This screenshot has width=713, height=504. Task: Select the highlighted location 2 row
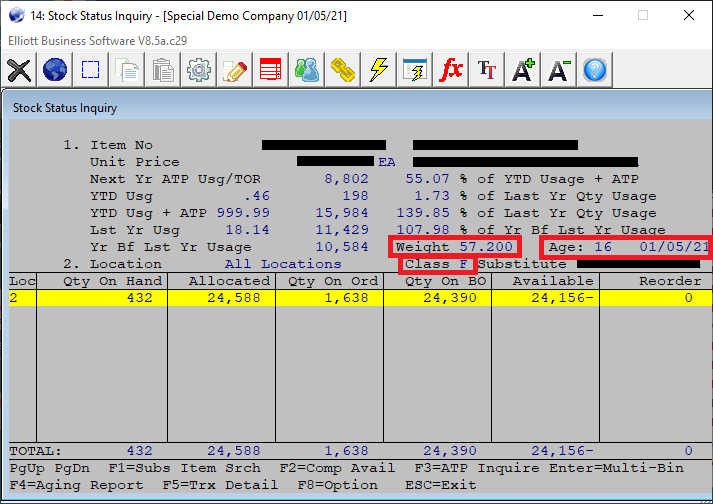coord(360,298)
